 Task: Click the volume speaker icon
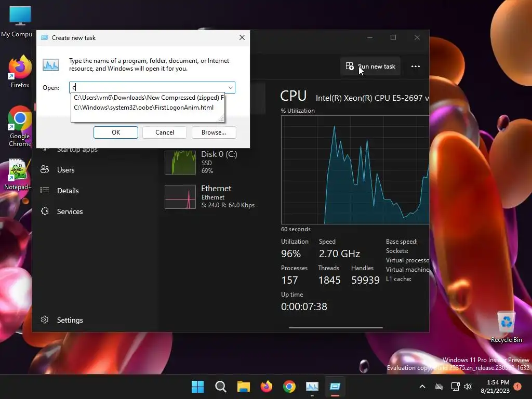click(468, 387)
